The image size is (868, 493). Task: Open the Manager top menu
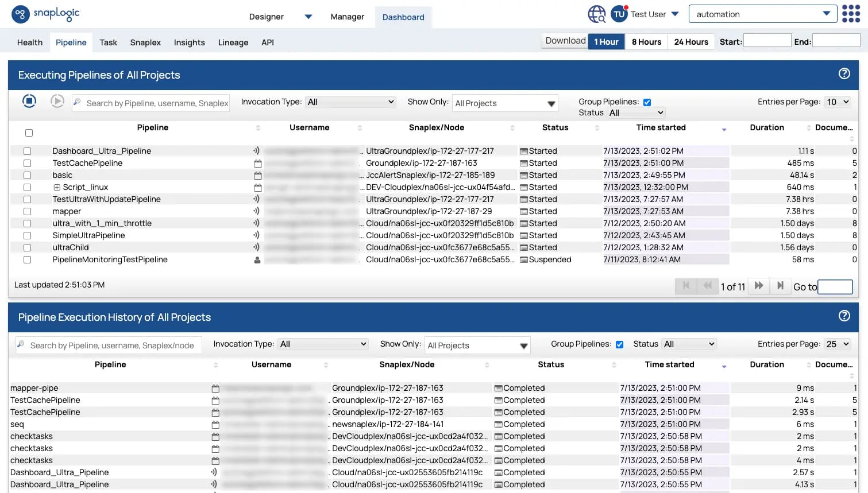click(347, 17)
